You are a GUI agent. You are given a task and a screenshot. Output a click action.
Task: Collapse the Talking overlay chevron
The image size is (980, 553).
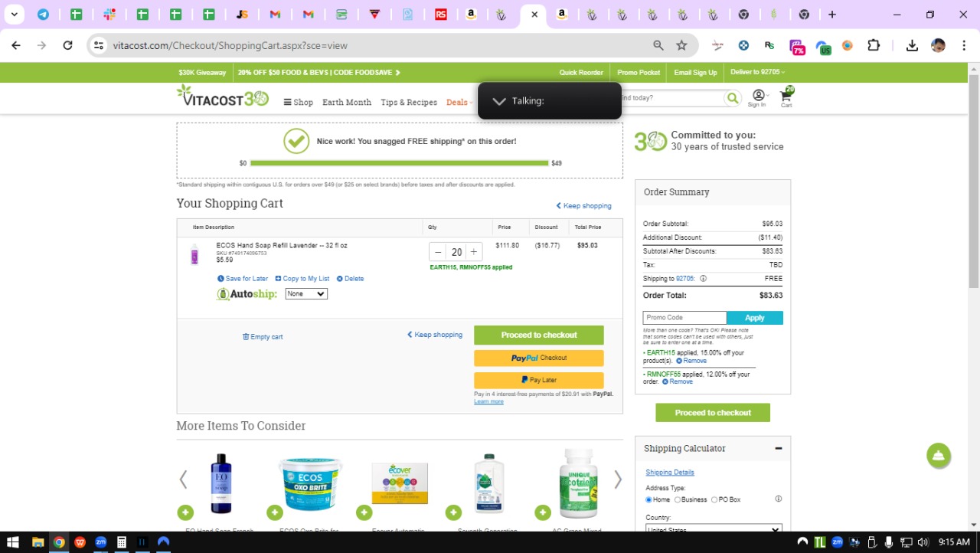coord(499,101)
